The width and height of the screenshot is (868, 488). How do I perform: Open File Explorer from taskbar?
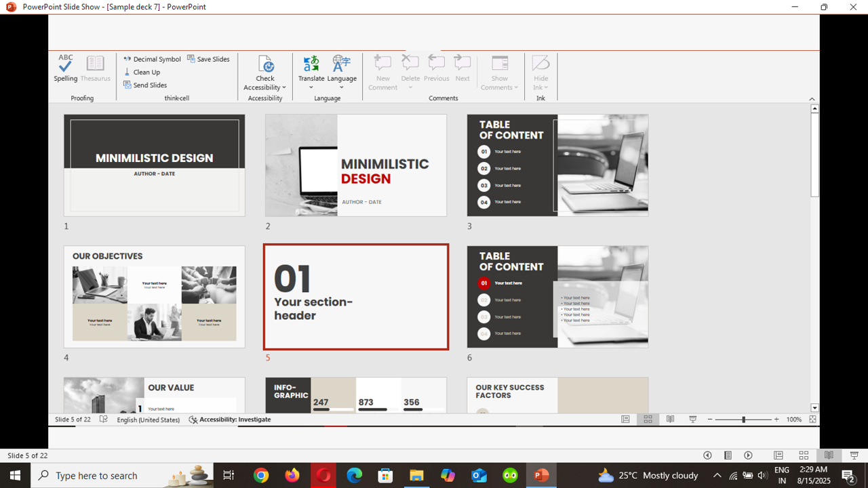coord(416,476)
